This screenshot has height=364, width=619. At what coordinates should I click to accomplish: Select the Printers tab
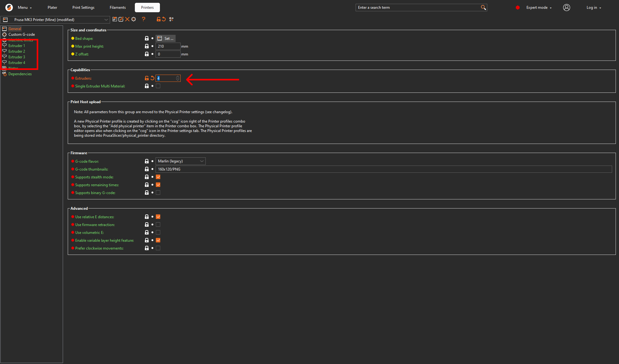coord(147,8)
